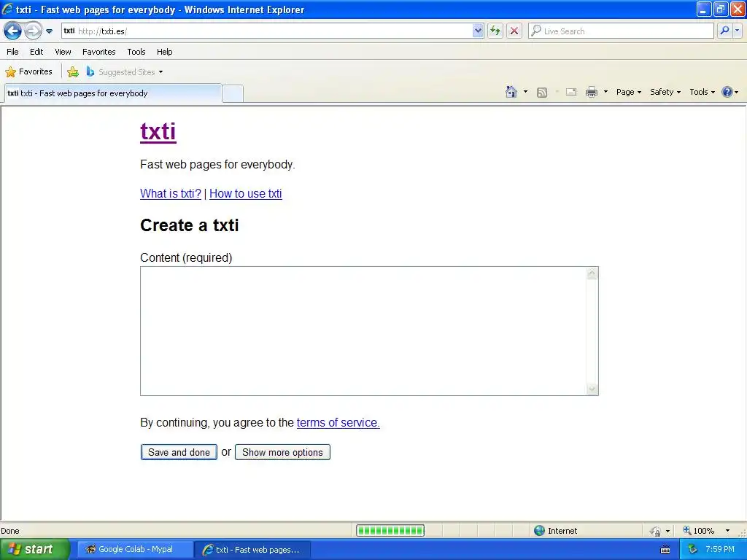Open the terms of service link
This screenshot has height=560, width=747.
tap(338, 423)
